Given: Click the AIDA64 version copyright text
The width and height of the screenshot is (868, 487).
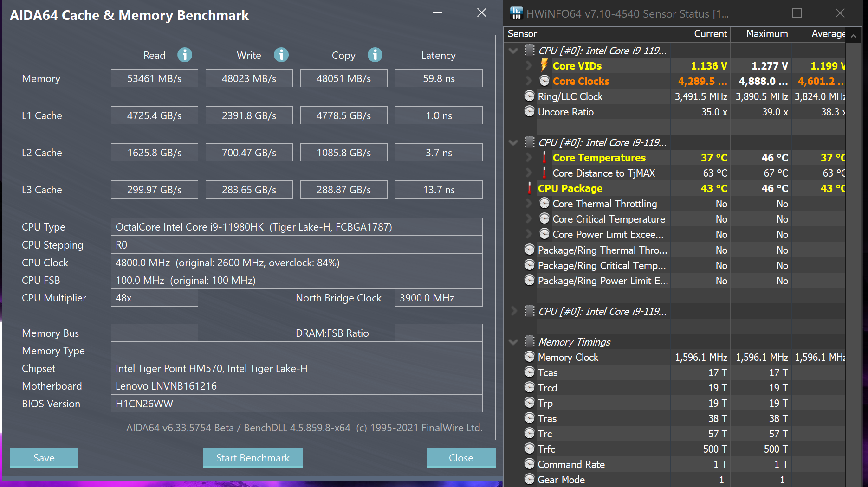Looking at the screenshot, I should [x=304, y=428].
